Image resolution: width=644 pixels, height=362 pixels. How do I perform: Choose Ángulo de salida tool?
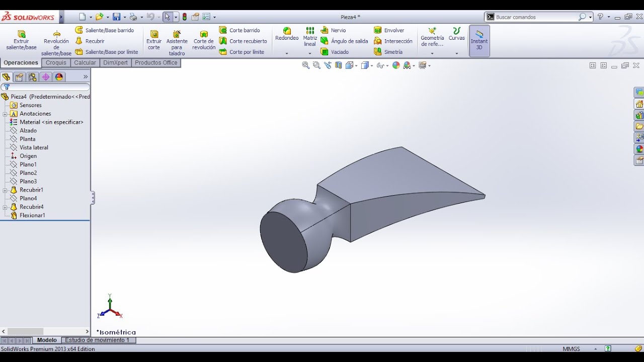[x=345, y=41]
